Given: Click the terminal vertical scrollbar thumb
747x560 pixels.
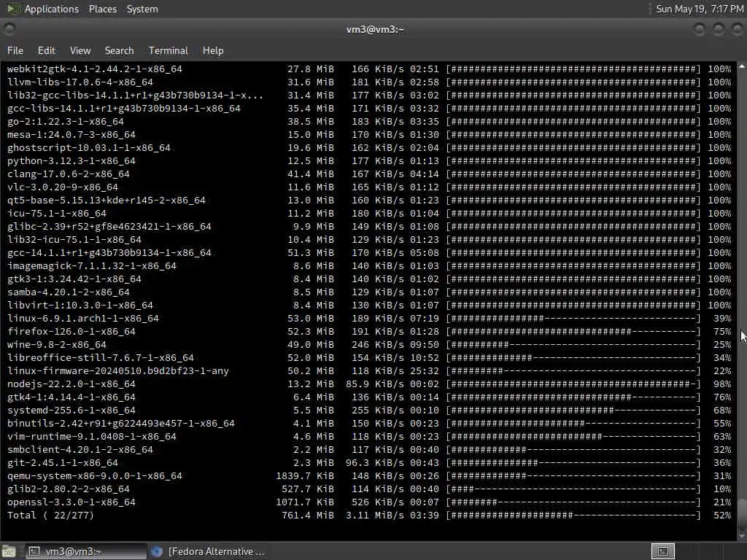Looking at the screenshot, I should (742, 514).
